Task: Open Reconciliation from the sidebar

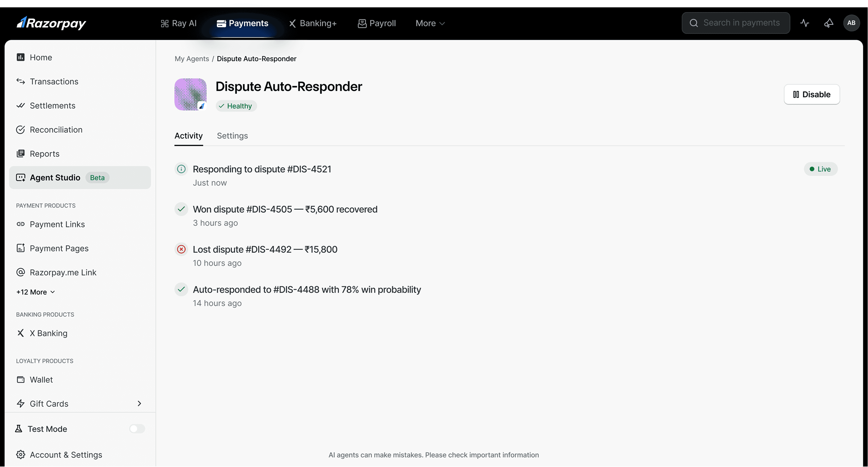Action: pyautogui.click(x=56, y=130)
